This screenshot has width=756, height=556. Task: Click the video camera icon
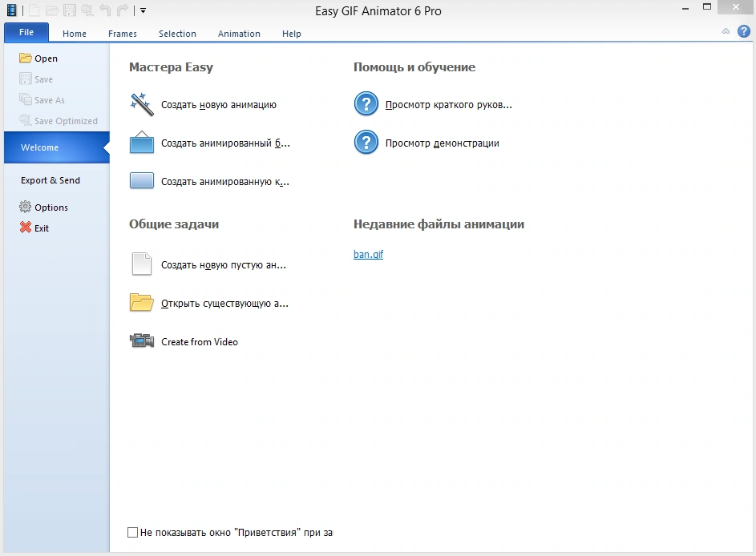[x=142, y=341]
